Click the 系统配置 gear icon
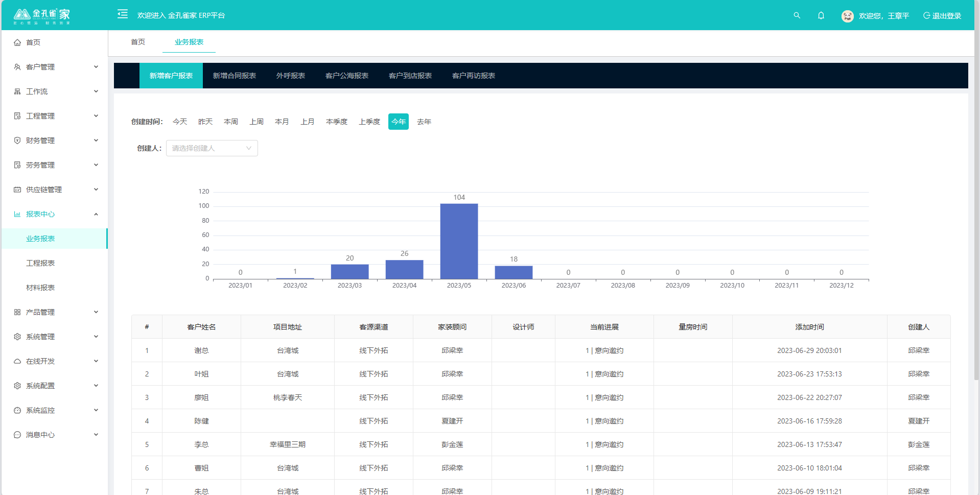980x495 pixels. [17, 386]
